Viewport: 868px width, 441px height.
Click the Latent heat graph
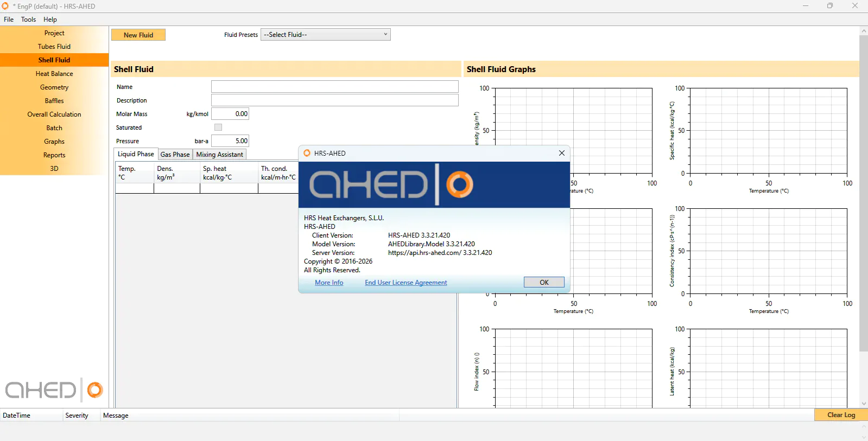point(768,368)
